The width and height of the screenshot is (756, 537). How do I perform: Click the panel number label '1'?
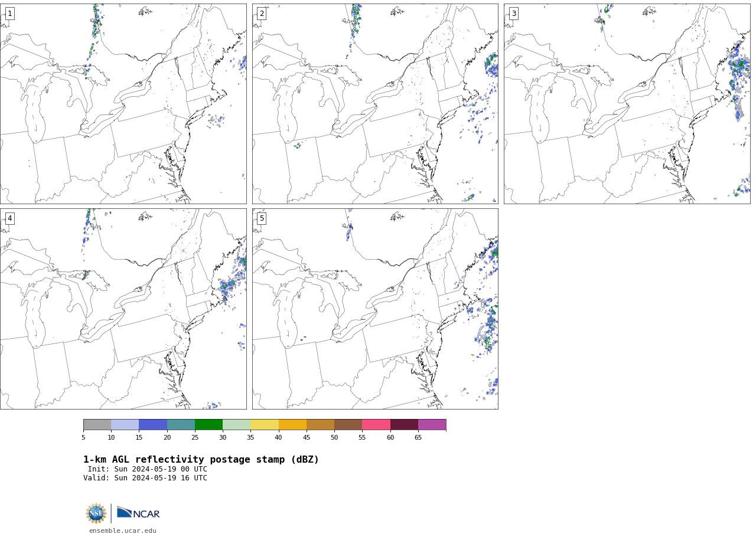coord(9,14)
